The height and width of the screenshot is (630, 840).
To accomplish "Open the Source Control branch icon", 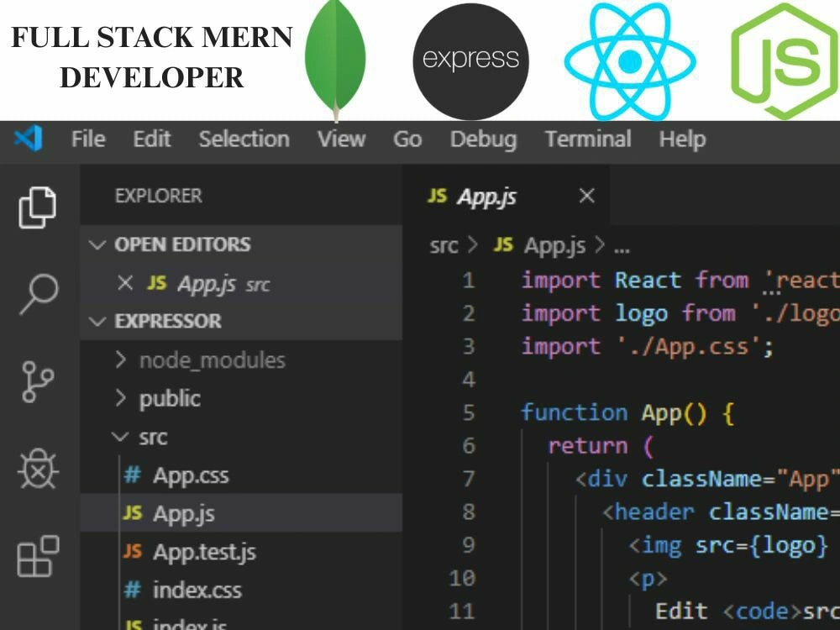I will tap(38, 381).
